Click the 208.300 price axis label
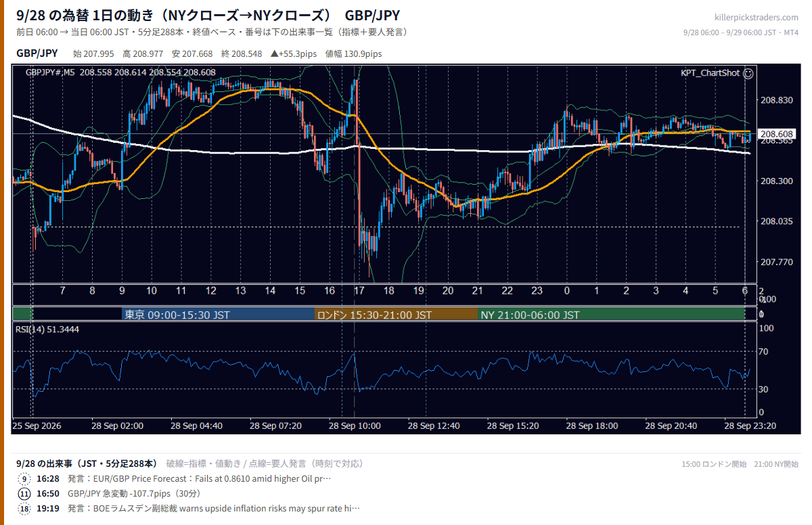Image resolution: width=812 pixels, height=525 pixels. tap(777, 181)
